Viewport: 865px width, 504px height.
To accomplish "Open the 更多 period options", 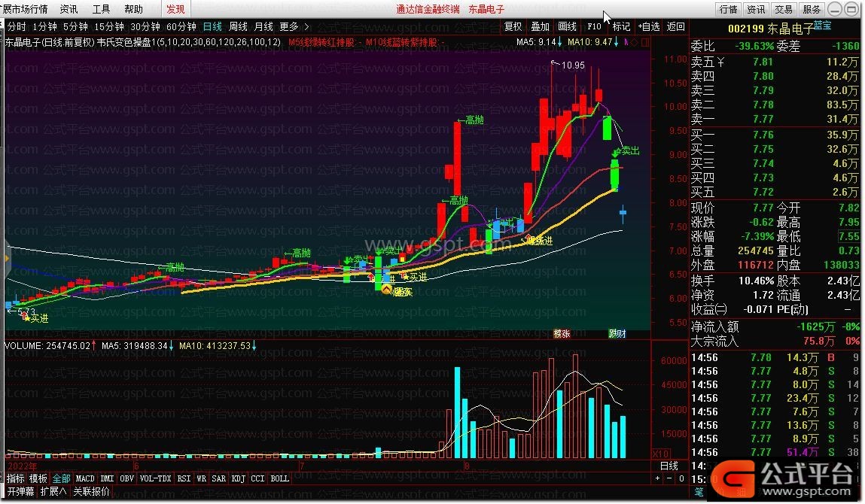I will click(289, 26).
